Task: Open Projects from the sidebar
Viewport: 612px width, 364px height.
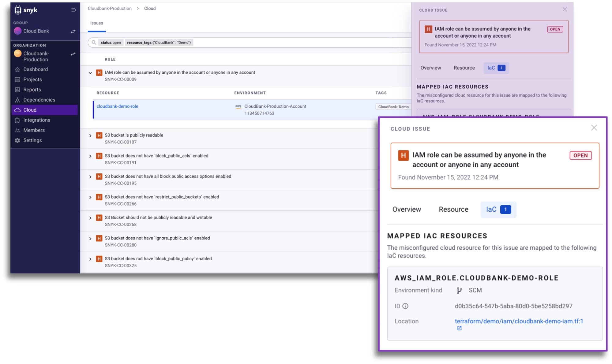Action: (x=33, y=79)
